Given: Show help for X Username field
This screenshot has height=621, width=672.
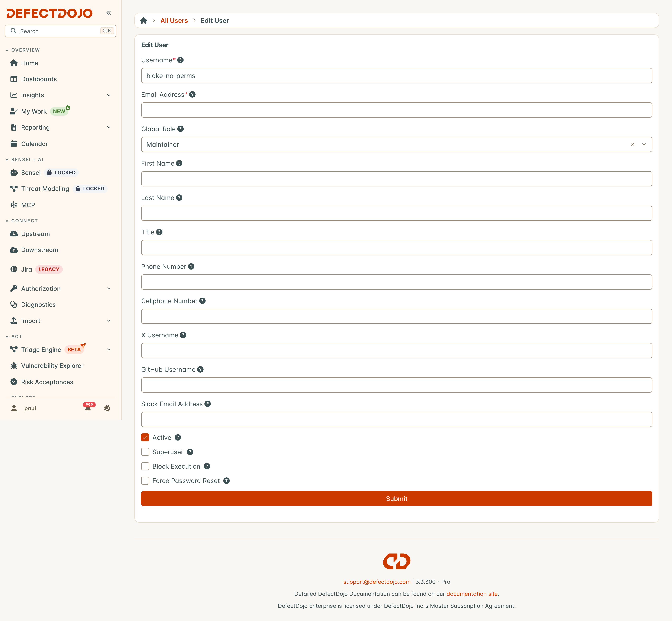Looking at the screenshot, I should pyautogui.click(x=183, y=335).
